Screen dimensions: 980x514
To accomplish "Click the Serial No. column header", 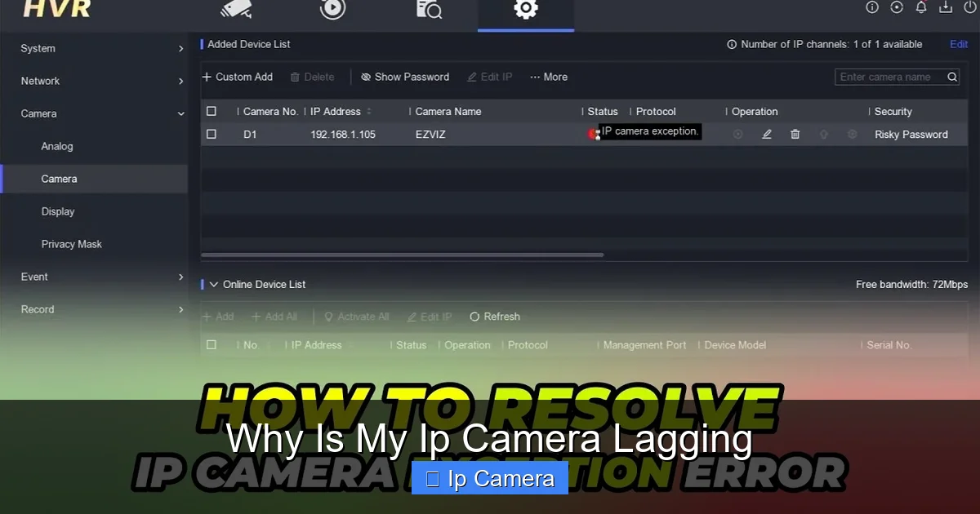I will [889, 345].
